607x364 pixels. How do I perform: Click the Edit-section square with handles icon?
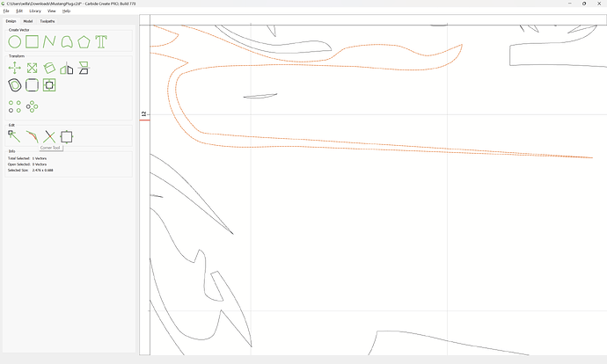(67, 136)
